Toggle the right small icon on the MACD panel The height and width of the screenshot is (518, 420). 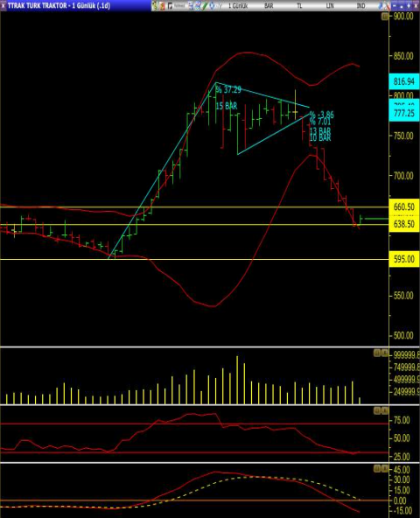[x=385, y=468]
